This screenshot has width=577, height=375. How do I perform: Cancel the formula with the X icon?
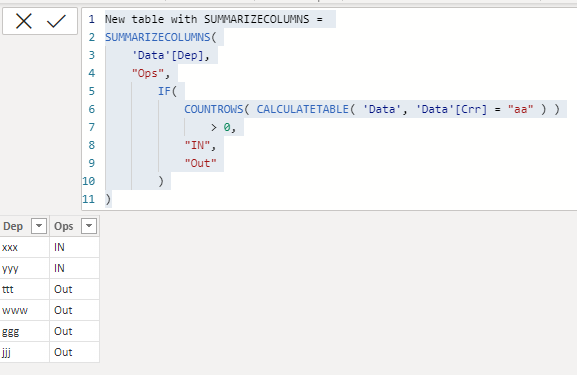(24, 21)
